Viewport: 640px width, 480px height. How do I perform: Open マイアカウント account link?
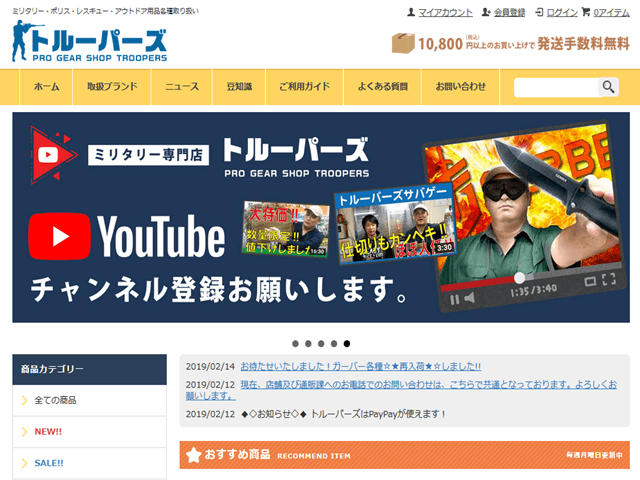tap(439, 12)
